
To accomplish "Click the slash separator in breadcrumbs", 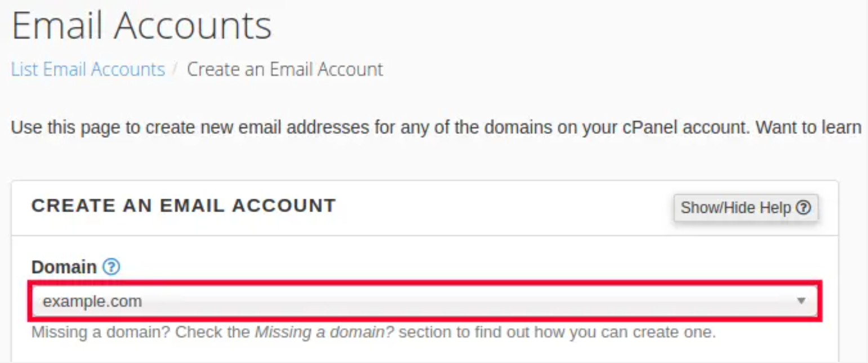I will [176, 70].
